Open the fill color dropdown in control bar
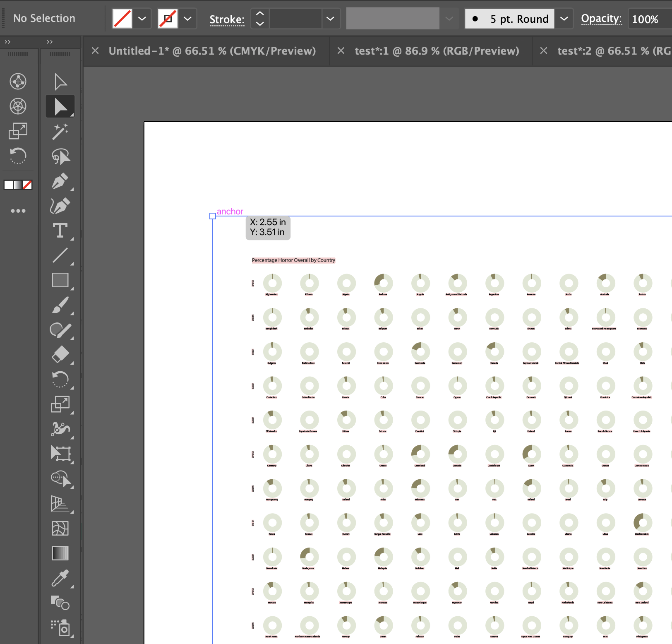The height and width of the screenshot is (644, 672). click(x=142, y=19)
